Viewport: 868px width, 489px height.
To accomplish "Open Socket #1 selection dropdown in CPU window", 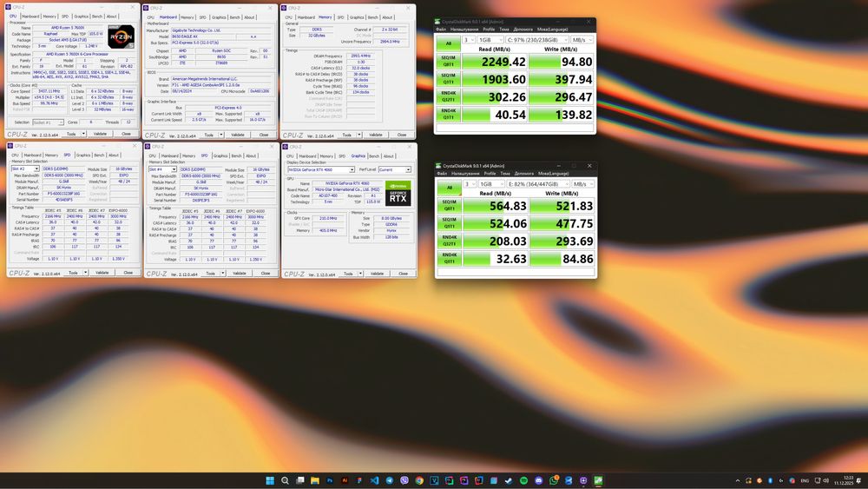I will 48,122.
